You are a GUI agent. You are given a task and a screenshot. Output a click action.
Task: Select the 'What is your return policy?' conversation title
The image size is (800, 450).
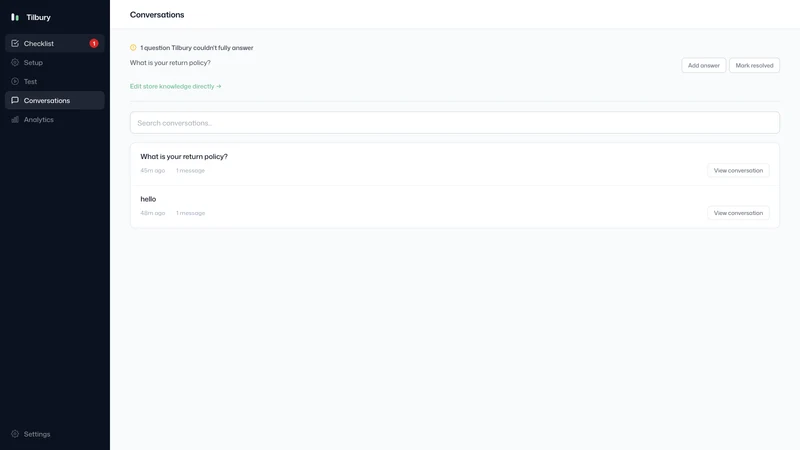click(x=184, y=157)
